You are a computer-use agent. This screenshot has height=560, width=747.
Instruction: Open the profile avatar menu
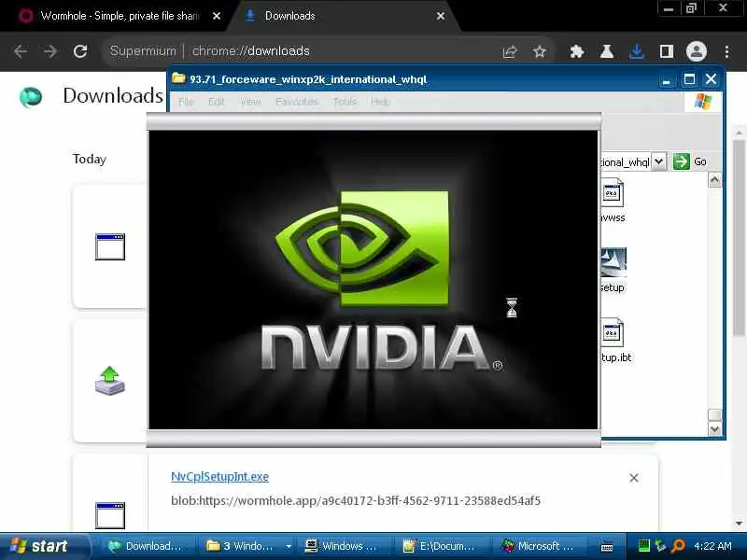click(x=696, y=51)
